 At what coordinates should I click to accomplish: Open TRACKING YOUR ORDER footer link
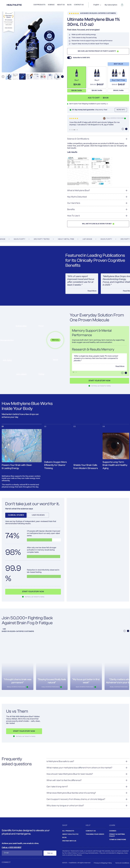point(95,834)
